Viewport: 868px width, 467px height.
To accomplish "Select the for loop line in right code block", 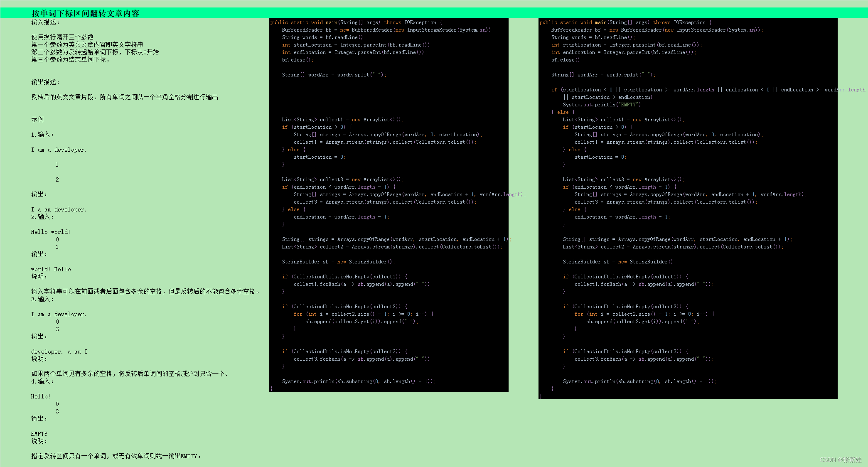I will tap(644, 314).
